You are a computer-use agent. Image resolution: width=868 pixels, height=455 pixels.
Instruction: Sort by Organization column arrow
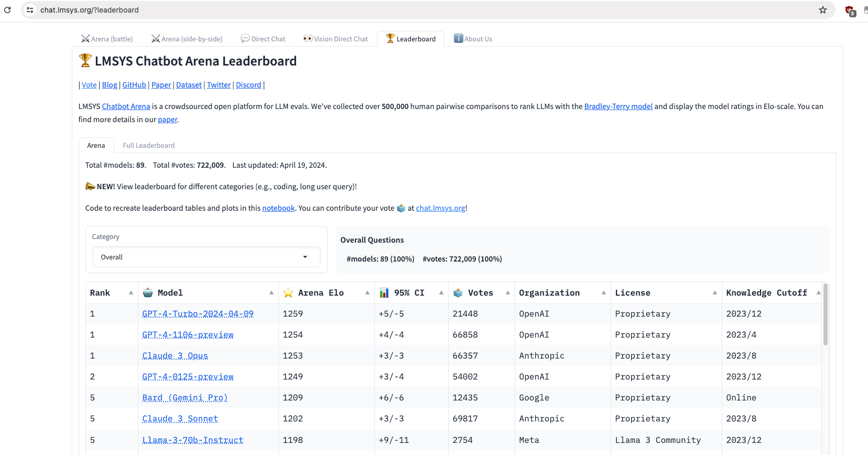tap(604, 292)
